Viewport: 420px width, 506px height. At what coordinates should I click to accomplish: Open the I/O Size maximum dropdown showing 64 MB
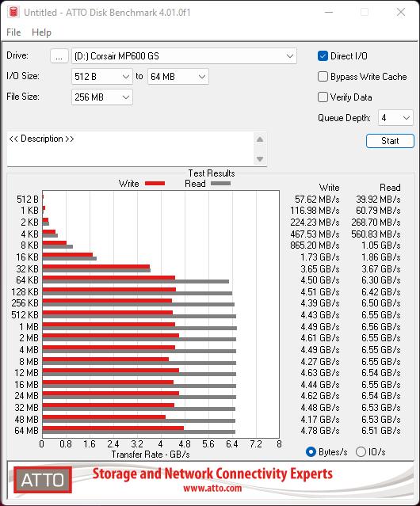[x=178, y=77]
